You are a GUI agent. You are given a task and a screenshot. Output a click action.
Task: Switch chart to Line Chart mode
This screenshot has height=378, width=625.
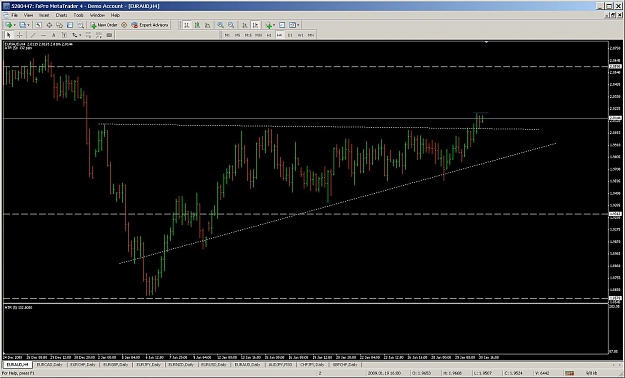click(x=207, y=25)
